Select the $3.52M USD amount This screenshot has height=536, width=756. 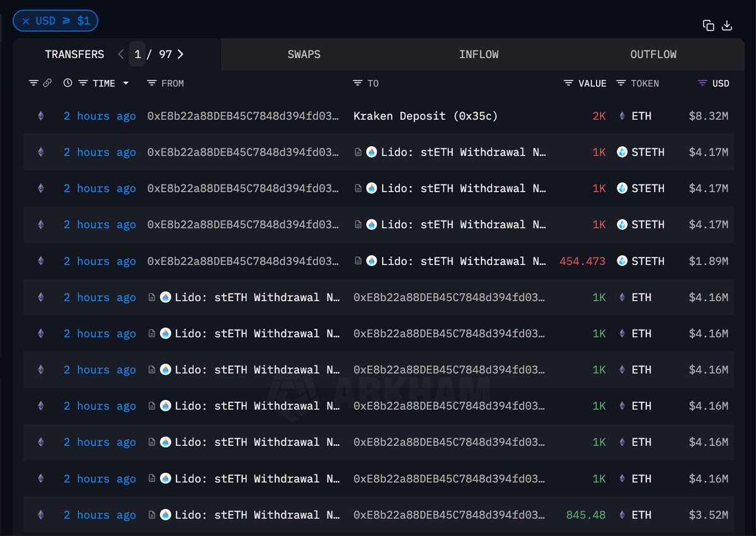[709, 515]
